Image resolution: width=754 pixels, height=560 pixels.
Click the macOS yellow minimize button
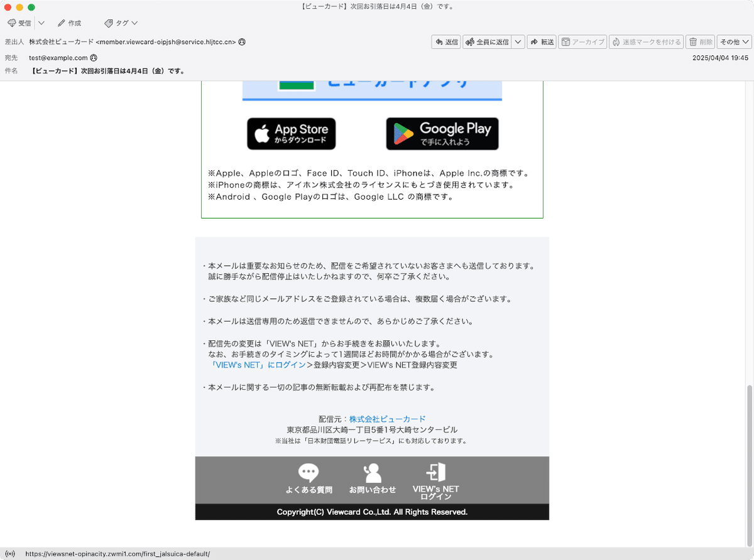(19, 7)
